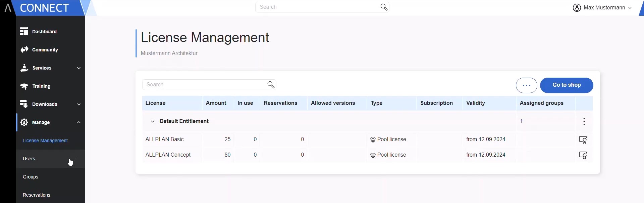Open Default Entitlement three-dot options menu

[584, 121]
